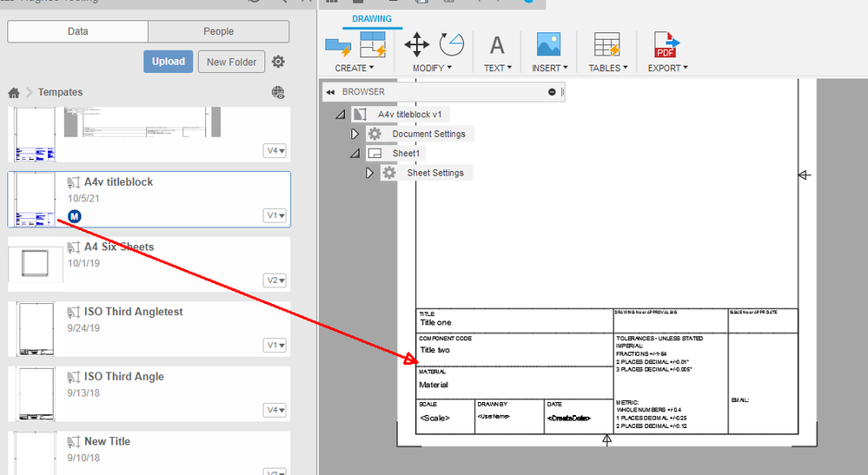
Task: Click the globe web view icon
Action: tap(278, 92)
